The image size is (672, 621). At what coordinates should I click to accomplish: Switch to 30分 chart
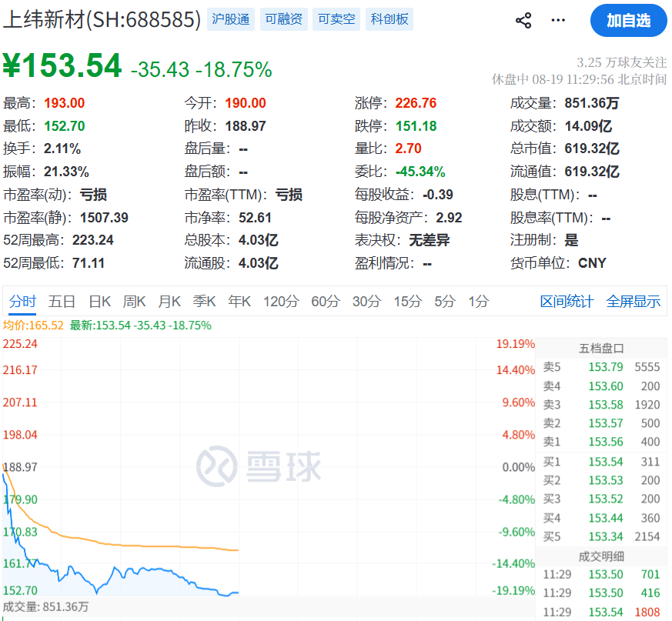pyautogui.click(x=366, y=302)
